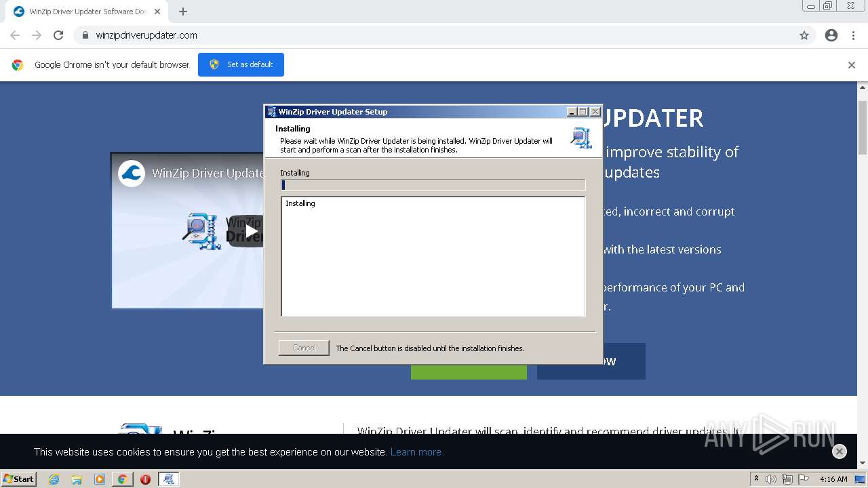Open the red Opera taskbar icon
Image resolution: width=868 pixels, height=488 pixels.
tap(145, 479)
